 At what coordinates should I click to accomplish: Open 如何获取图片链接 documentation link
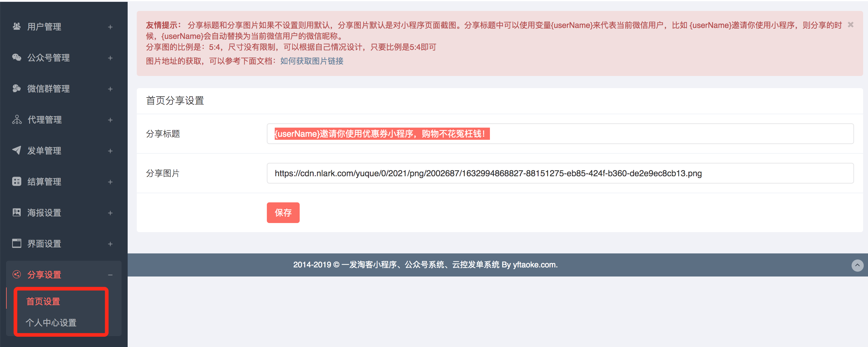[312, 61]
